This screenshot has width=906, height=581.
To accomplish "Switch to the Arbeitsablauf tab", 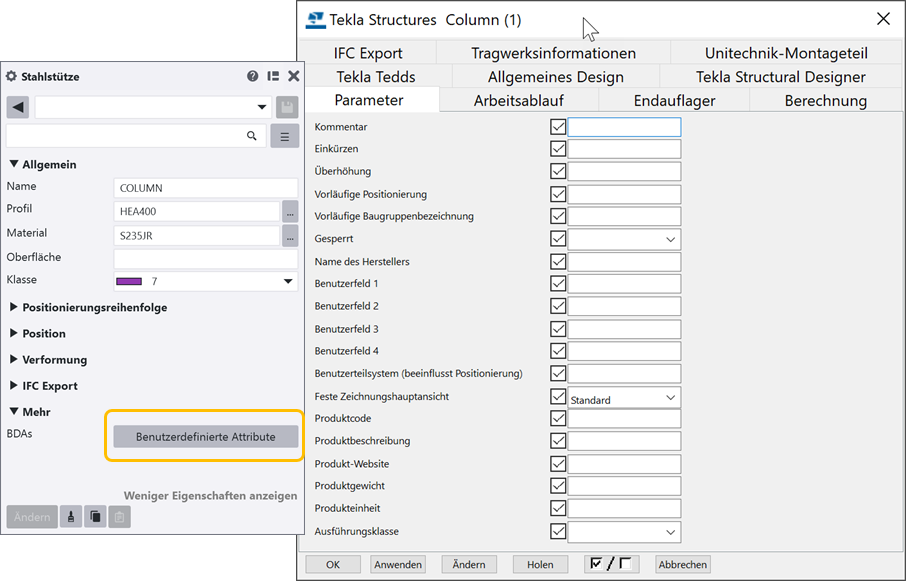I will tap(518, 100).
